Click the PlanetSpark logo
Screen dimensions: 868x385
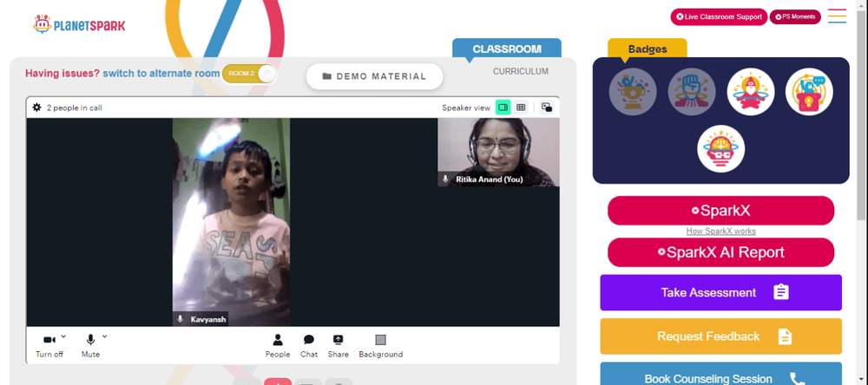point(79,24)
